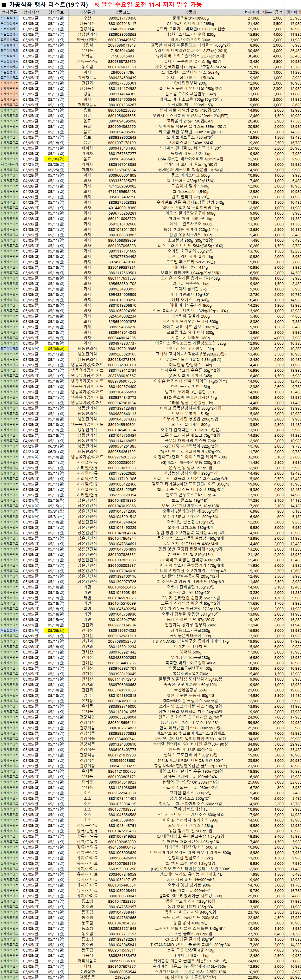The width and height of the screenshot is (301, 980).
Task: Click product name 종근당건강 홍삼 더 부스터샷 28입
Action: (191, 722)
